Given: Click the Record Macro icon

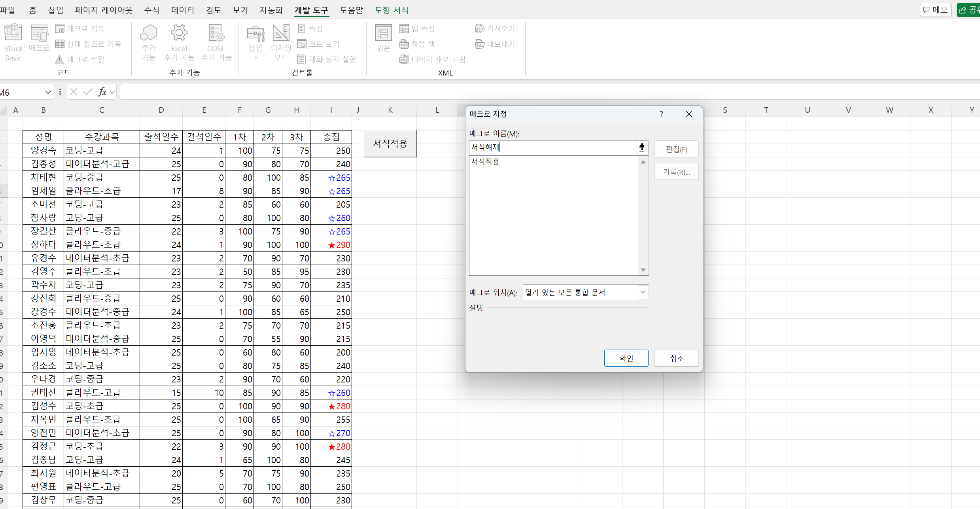Looking at the screenshot, I should click(x=60, y=28).
